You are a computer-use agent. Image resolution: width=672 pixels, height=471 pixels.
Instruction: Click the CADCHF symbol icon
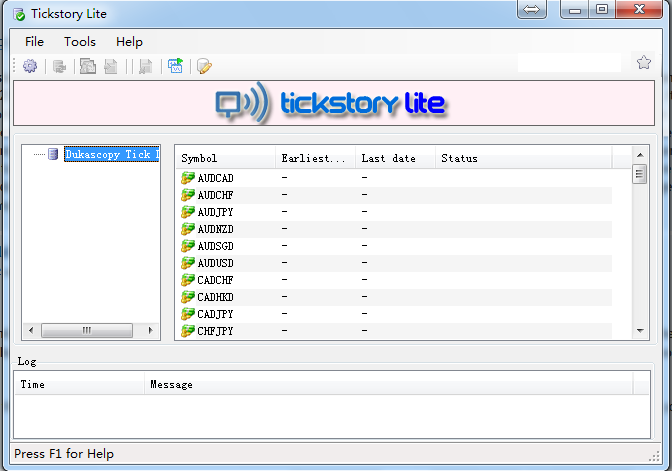click(x=188, y=280)
